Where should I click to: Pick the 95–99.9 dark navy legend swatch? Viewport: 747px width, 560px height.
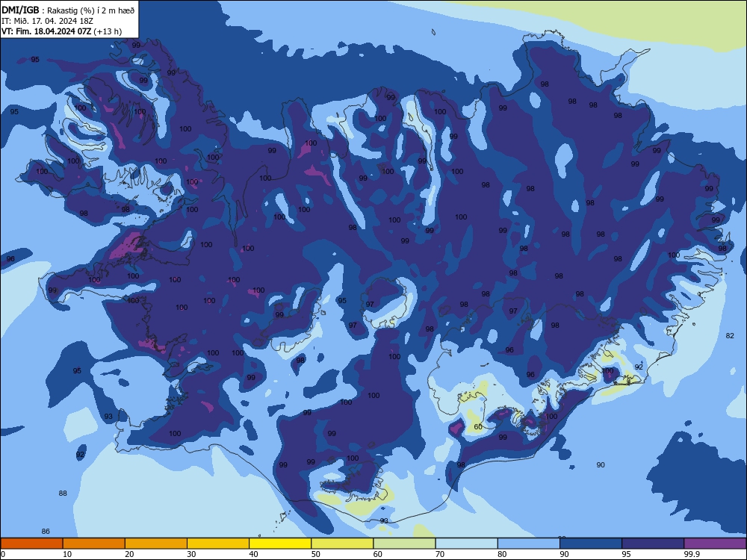tap(653, 544)
